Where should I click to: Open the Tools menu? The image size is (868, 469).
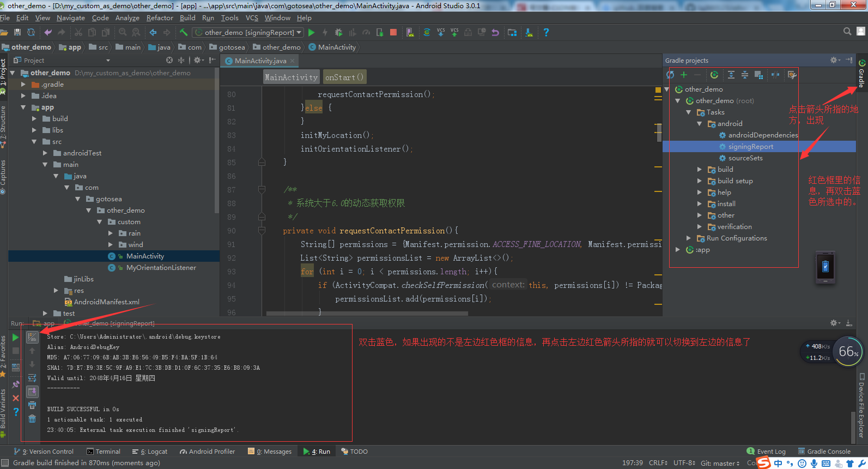click(x=230, y=18)
